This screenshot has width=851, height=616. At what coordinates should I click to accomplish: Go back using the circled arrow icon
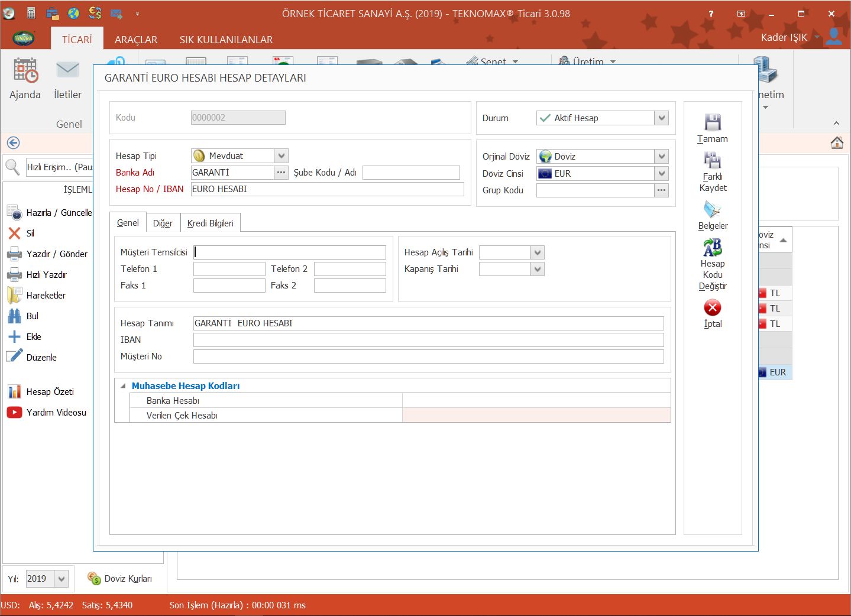tap(13, 142)
